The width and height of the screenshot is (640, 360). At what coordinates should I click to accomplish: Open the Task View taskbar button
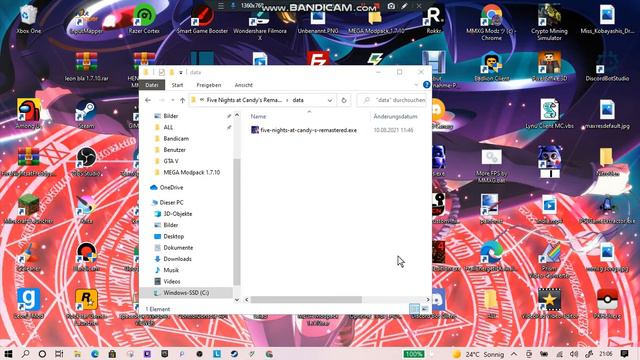click(x=59, y=354)
